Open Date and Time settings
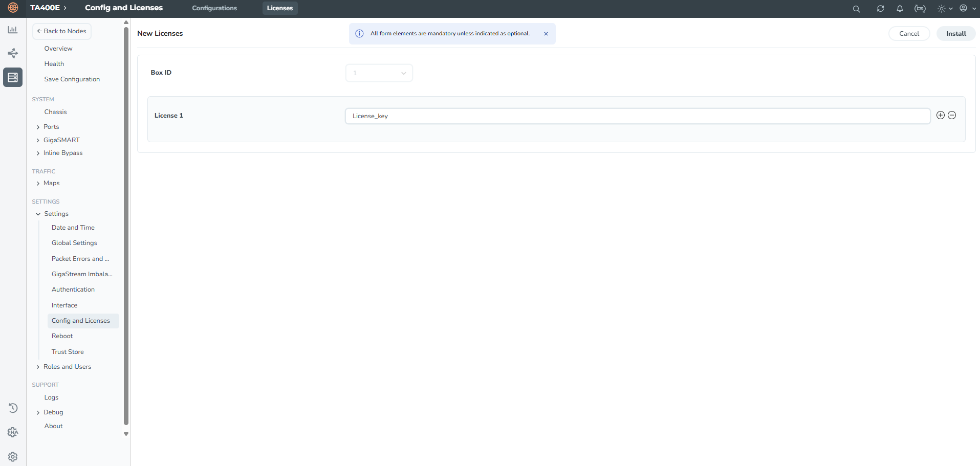Image resolution: width=980 pixels, height=466 pixels. click(73, 228)
